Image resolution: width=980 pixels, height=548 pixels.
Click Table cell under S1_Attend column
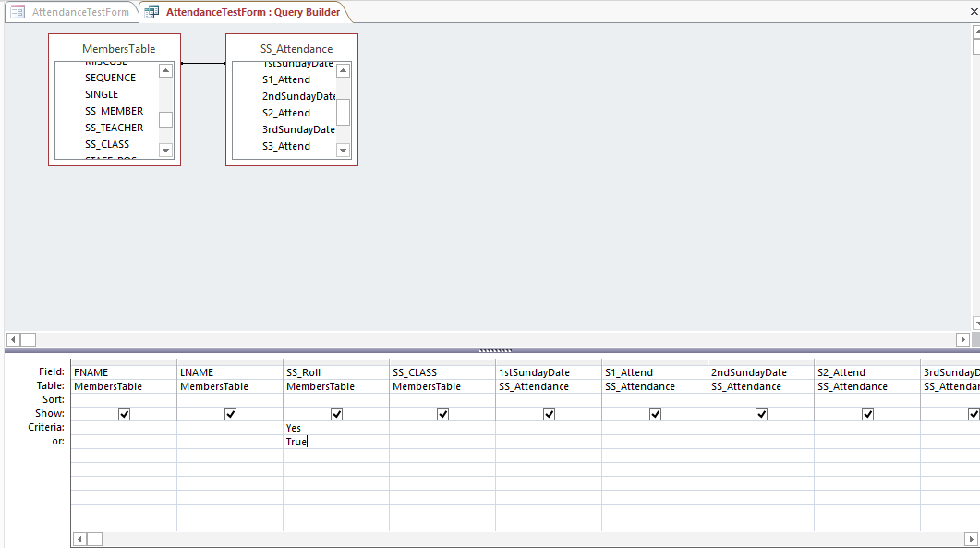(655, 386)
